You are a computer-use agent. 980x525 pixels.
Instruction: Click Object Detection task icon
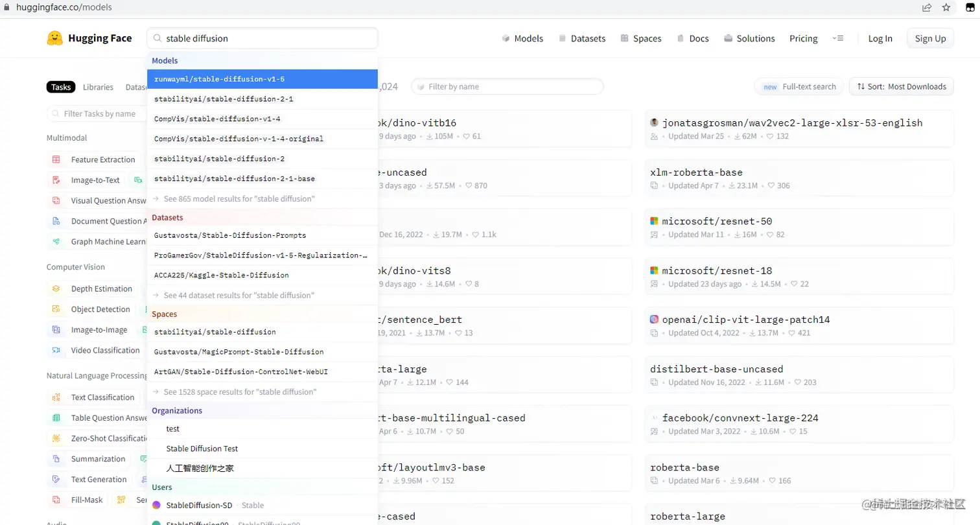coord(56,309)
